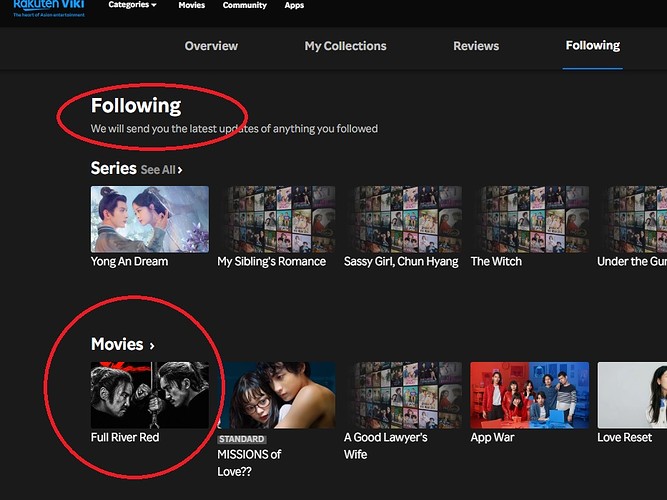This screenshot has height=500, width=667.
Task: Open the Love Reset thumbnail
Action: [632, 395]
